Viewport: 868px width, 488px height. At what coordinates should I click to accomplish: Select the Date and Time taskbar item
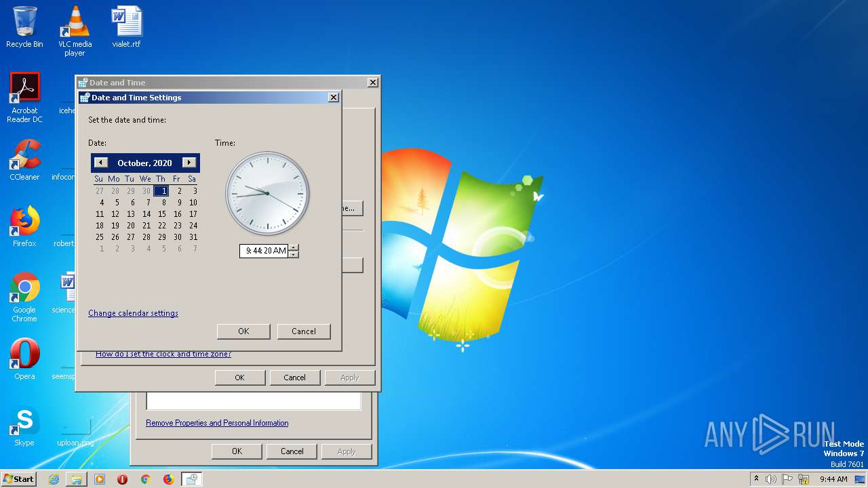[191, 479]
